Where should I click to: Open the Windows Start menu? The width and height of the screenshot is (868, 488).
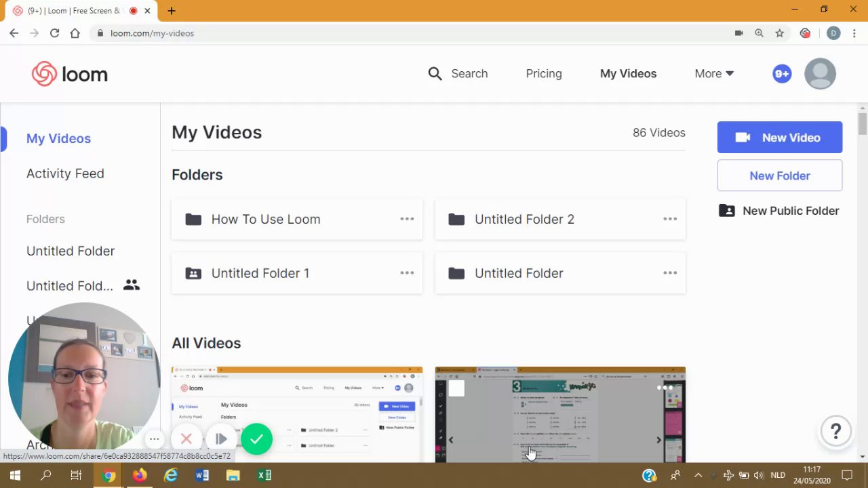15,475
